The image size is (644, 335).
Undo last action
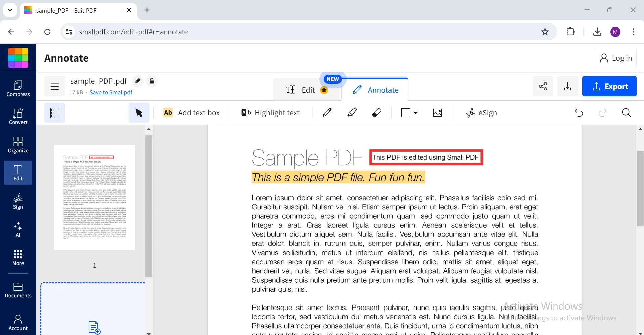pos(579,113)
